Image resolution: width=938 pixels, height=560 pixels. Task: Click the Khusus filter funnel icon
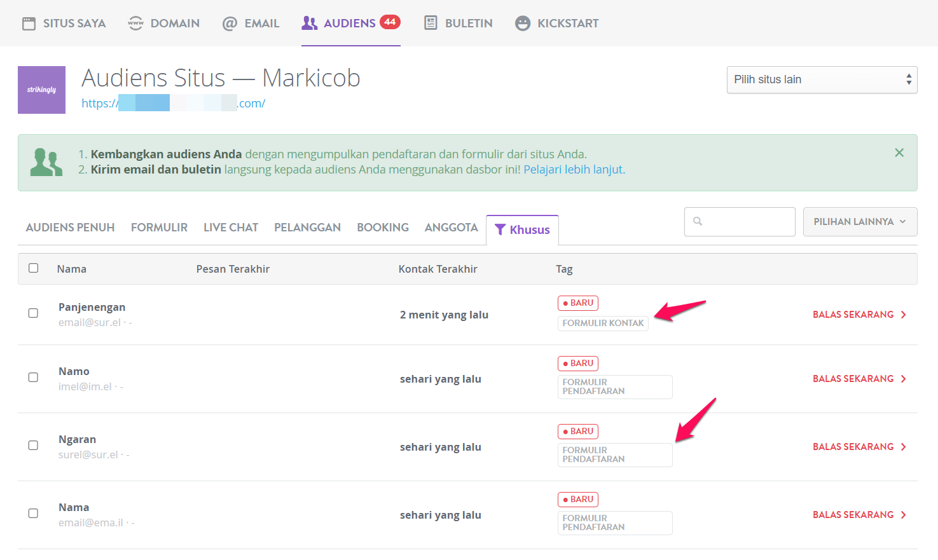coord(500,229)
